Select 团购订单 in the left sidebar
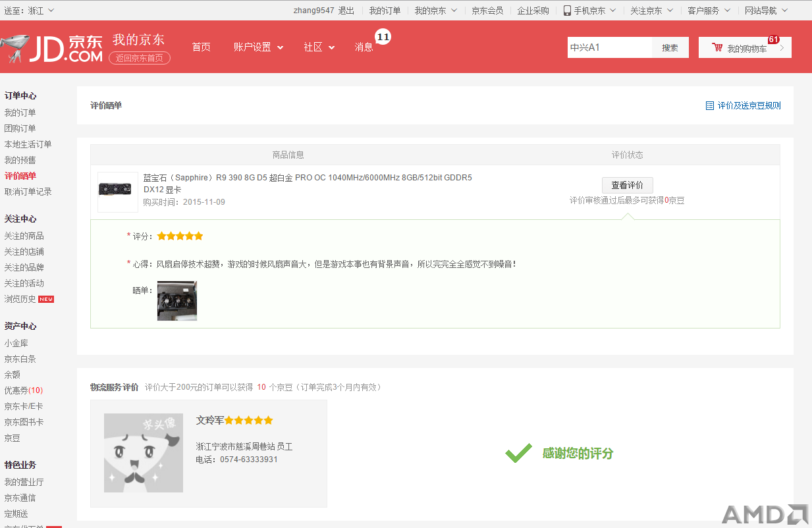 [20, 128]
